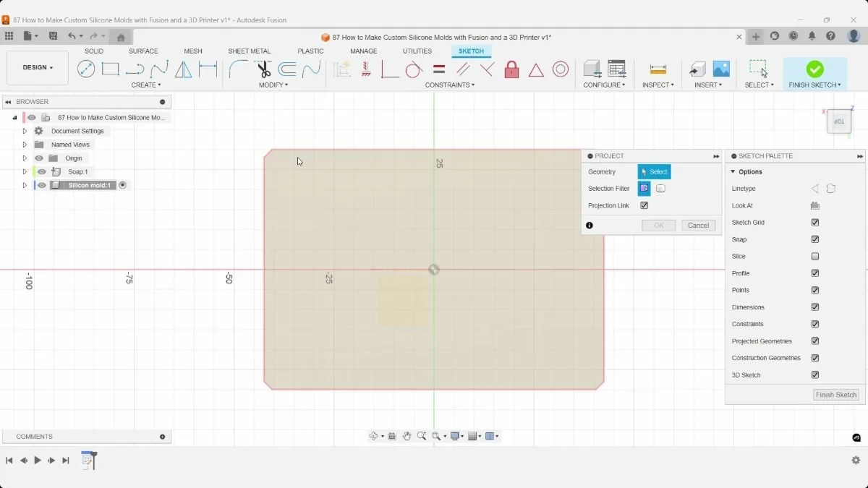The image size is (868, 488).
Task: Click the Insert Canvas image icon
Action: click(721, 69)
